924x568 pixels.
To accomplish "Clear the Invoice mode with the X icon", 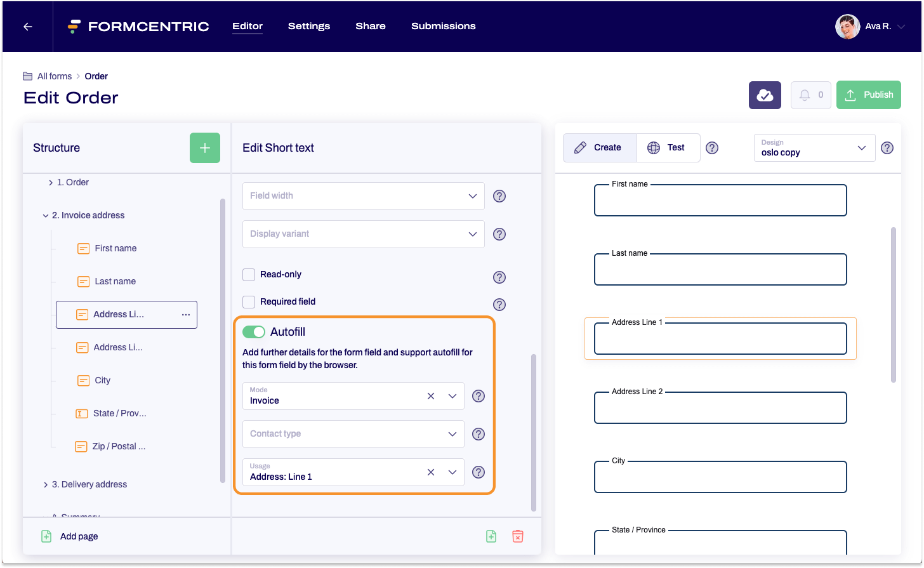I will [431, 395].
